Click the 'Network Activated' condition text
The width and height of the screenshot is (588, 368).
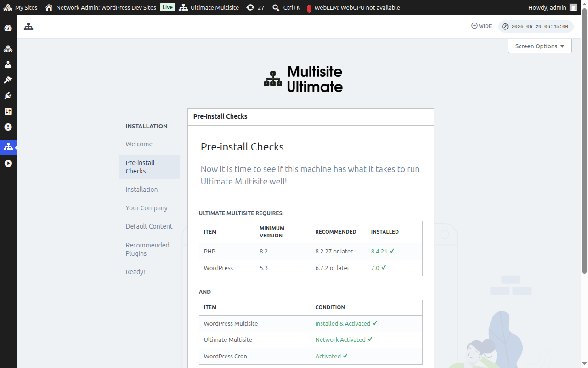340,339
